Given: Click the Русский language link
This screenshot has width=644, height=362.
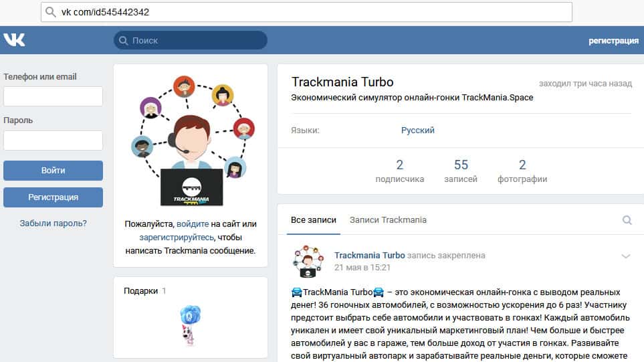Looking at the screenshot, I should [418, 130].
